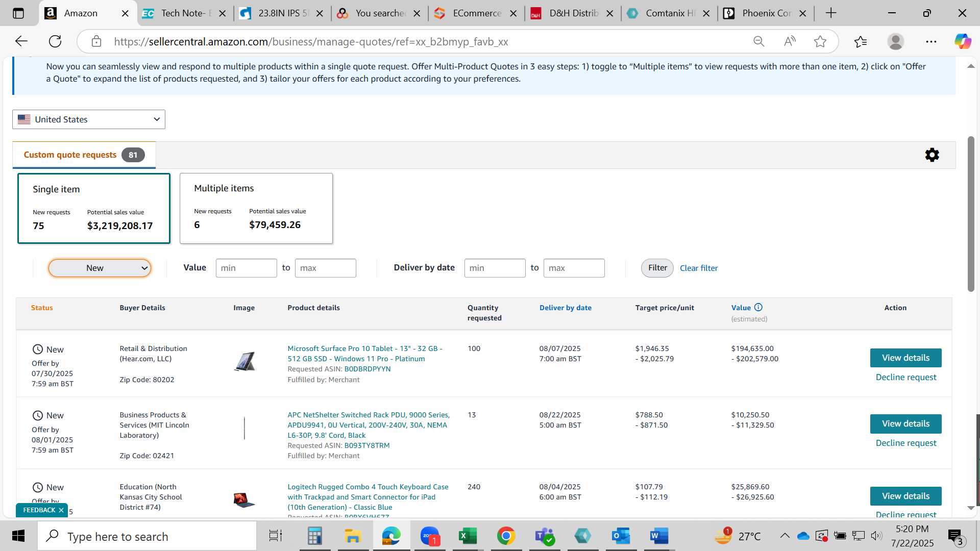Click Deliver by date min field
The image size is (980, 551).
point(495,268)
